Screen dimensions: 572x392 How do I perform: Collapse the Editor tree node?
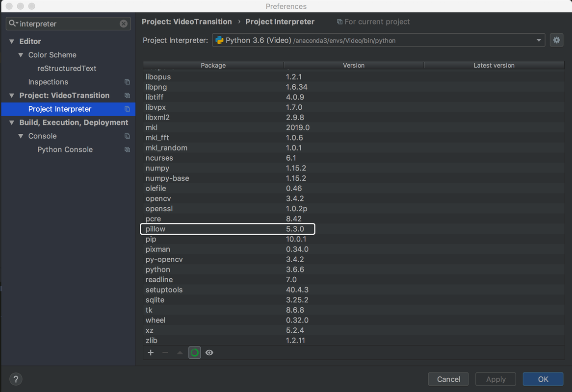tap(12, 42)
